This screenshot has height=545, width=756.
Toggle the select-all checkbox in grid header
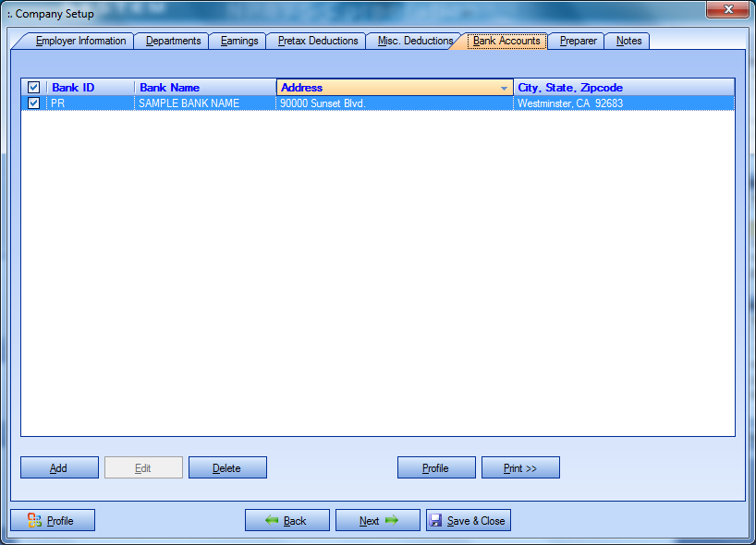[x=33, y=88]
